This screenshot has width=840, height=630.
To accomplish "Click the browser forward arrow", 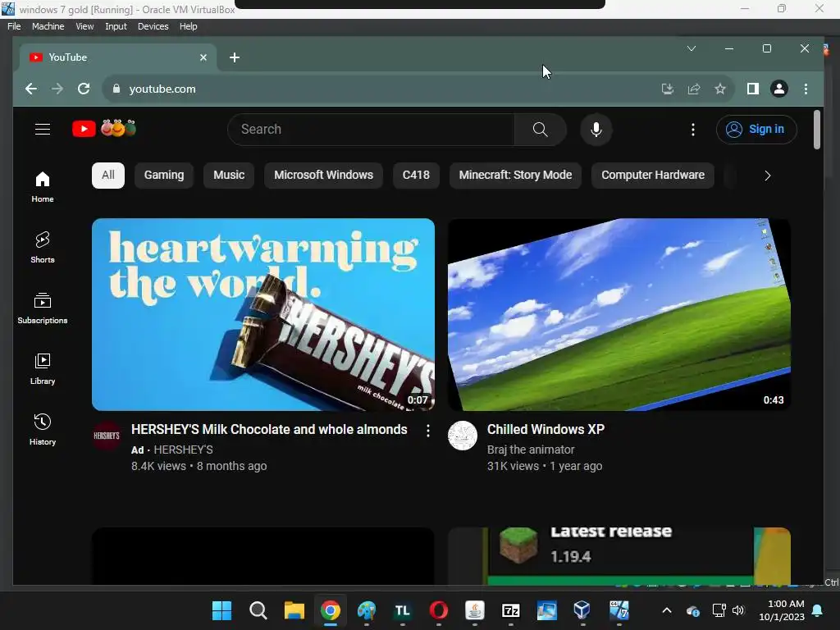I will point(57,89).
